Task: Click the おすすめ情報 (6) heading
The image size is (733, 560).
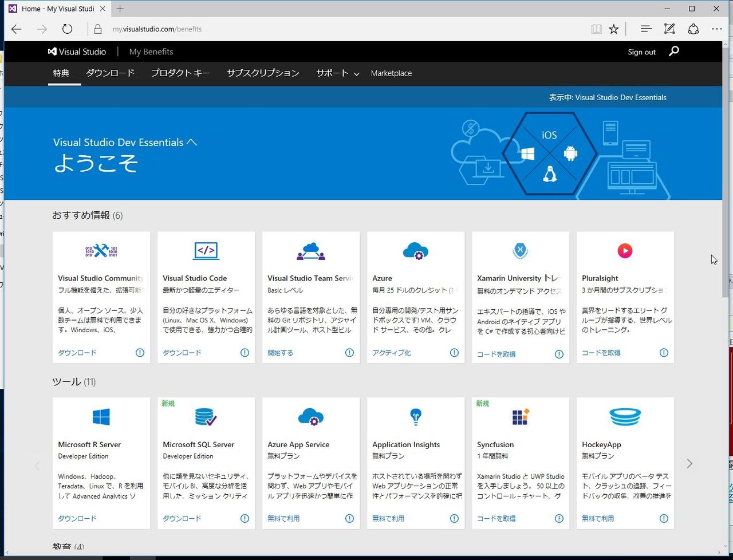Action: pos(87,215)
